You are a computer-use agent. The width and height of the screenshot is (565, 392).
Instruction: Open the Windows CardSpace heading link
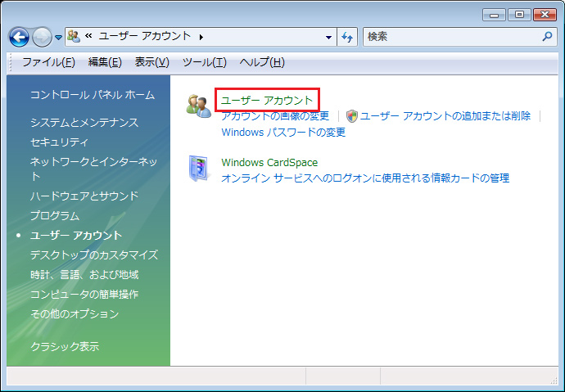tap(269, 162)
